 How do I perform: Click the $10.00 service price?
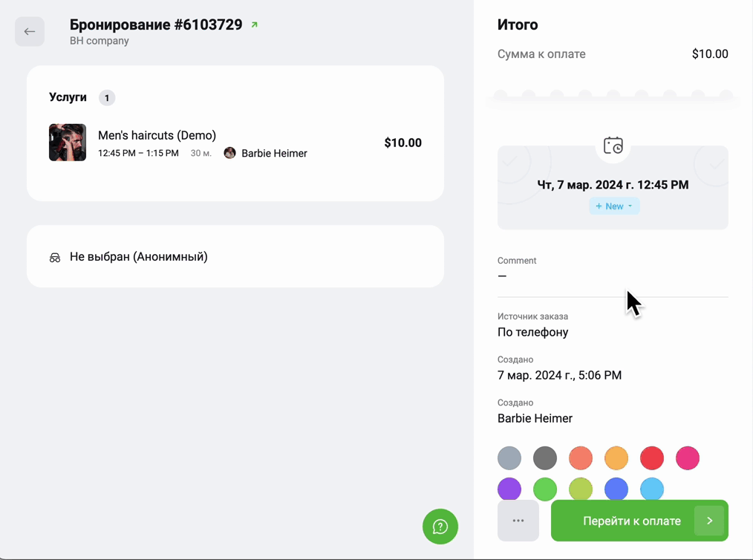click(403, 143)
